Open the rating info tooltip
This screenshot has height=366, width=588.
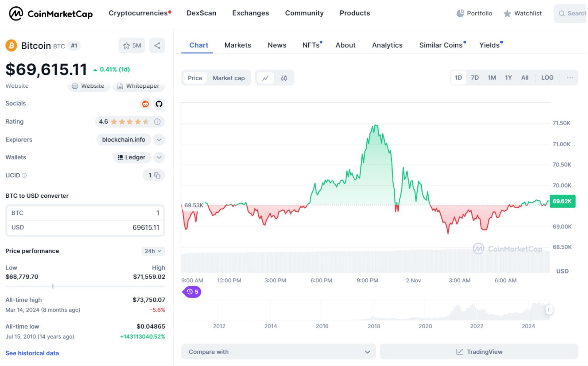157,122
